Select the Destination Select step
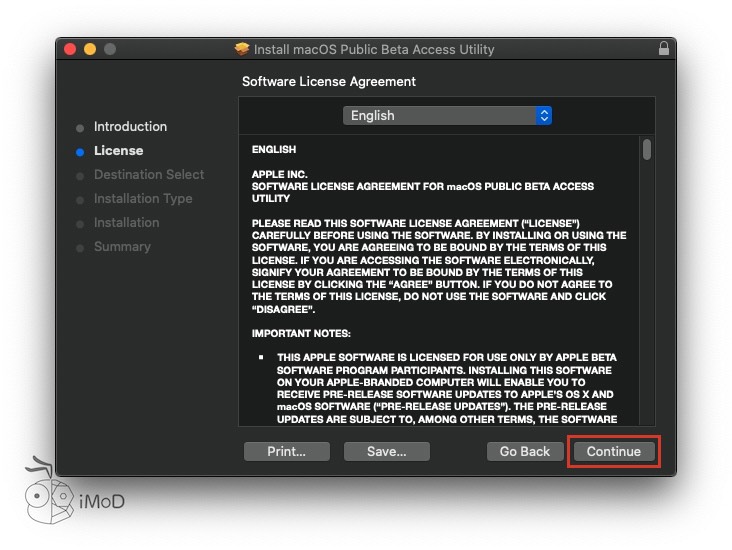Image resolution: width=732 pixels, height=550 pixels. click(148, 175)
